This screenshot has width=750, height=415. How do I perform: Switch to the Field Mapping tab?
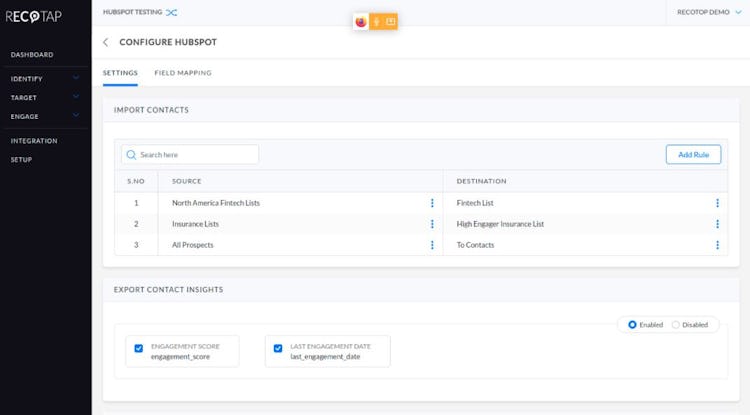(183, 73)
